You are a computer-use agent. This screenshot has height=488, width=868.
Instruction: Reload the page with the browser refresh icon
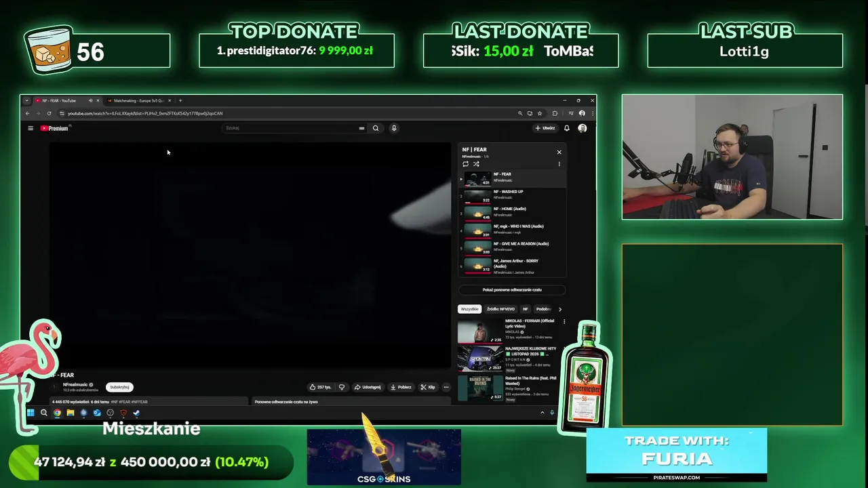coord(49,113)
